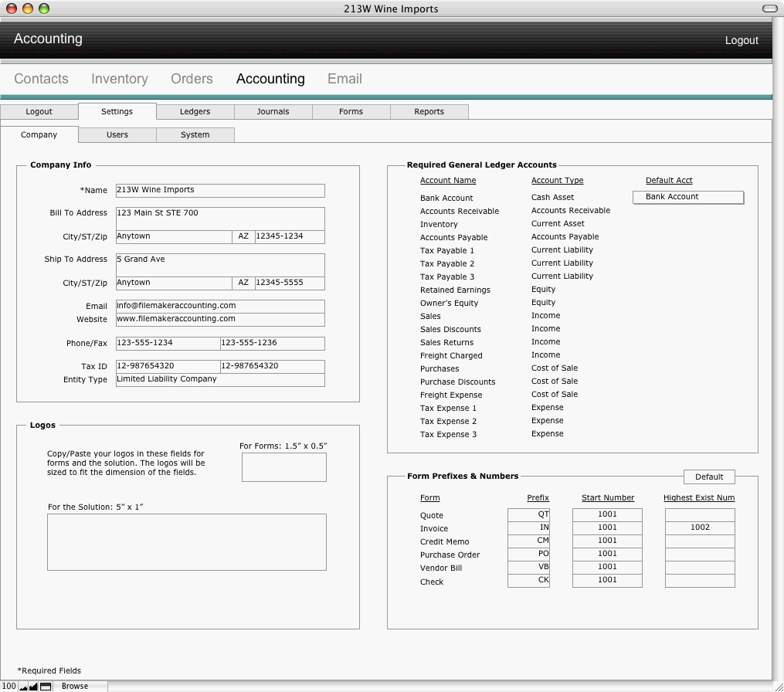784x692 pixels.
Task: Switch to the Settings tab
Action: pyautogui.click(x=117, y=111)
